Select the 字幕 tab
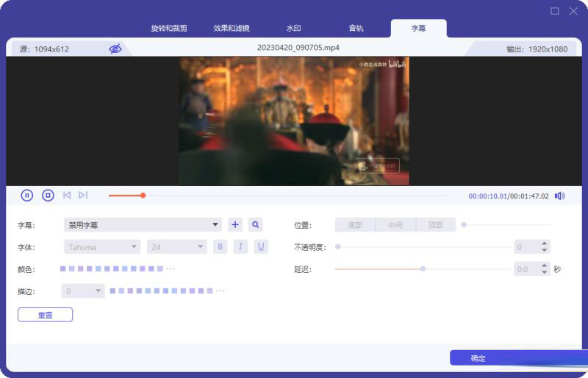 [x=418, y=29]
